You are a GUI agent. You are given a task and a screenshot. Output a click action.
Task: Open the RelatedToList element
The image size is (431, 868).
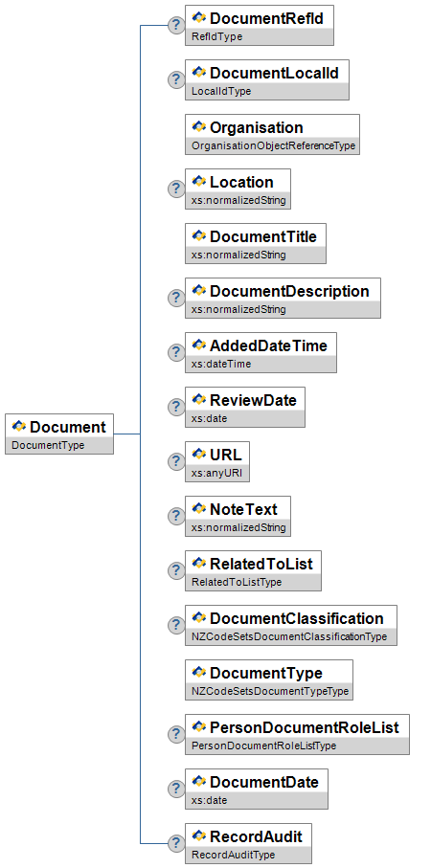coord(253,570)
